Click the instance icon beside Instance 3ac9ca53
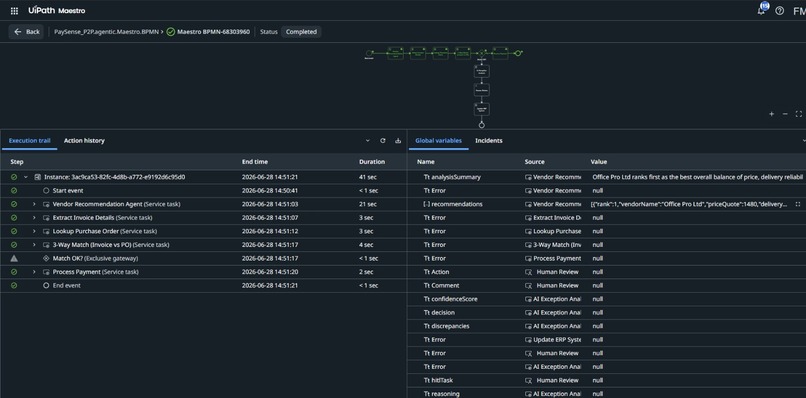The image size is (806, 398). [x=38, y=177]
